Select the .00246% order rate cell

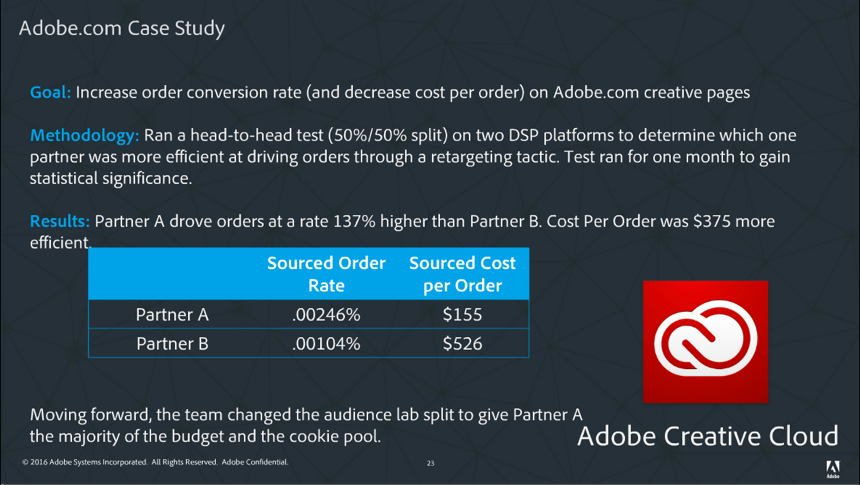pos(326,315)
